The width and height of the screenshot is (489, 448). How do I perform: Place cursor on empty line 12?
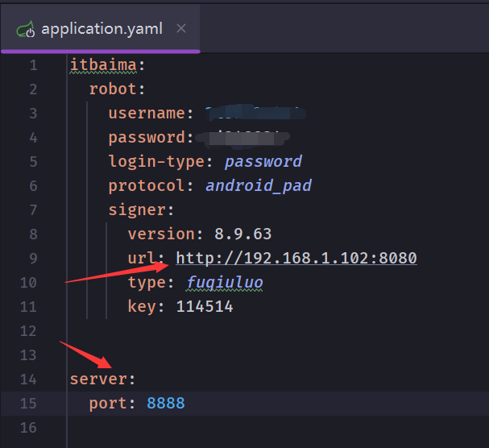pyautogui.click(x=242, y=330)
